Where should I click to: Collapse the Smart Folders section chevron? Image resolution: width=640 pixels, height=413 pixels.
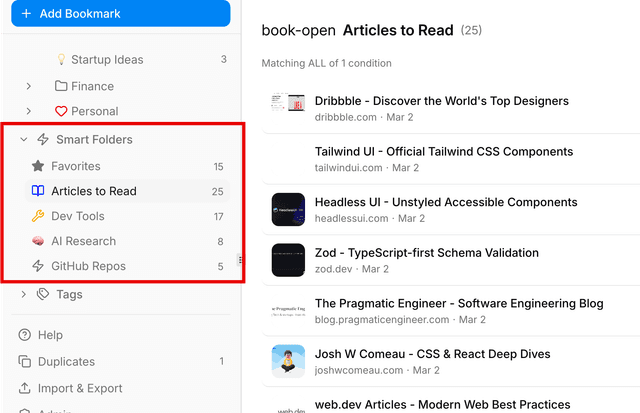click(24, 140)
